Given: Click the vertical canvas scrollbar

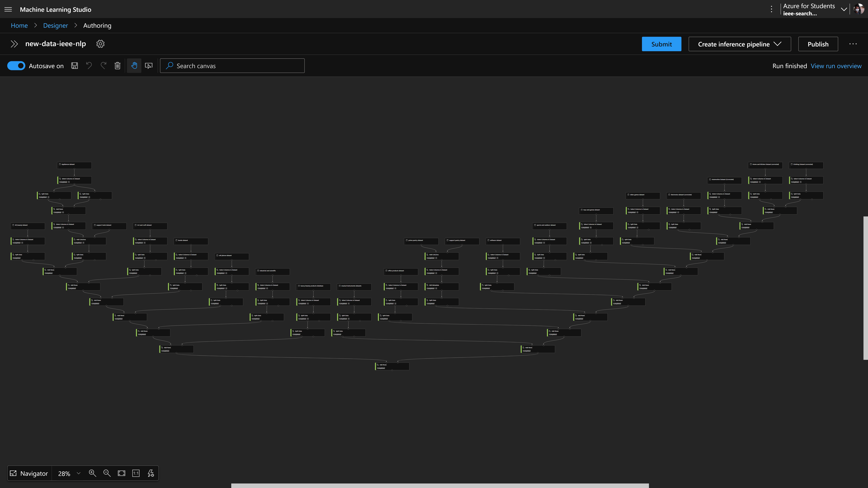Looking at the screenshot, I should (866, 288).
